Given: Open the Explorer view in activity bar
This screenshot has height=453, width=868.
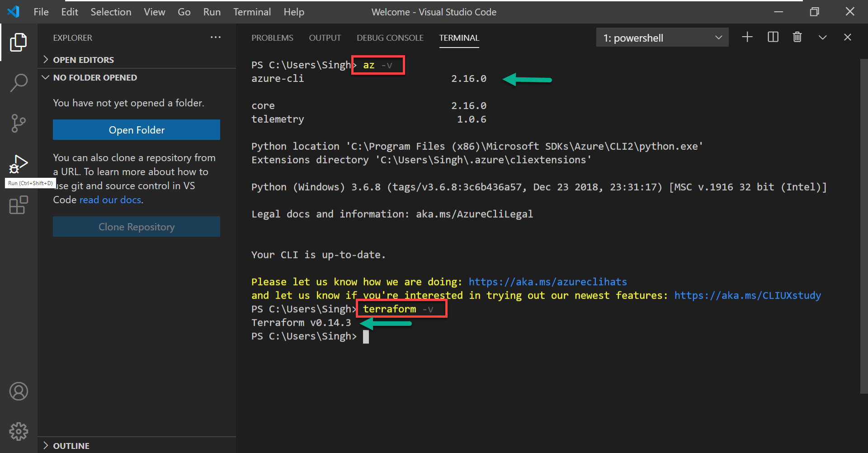Looking at the screenshot, I should (x=19, y=42).
